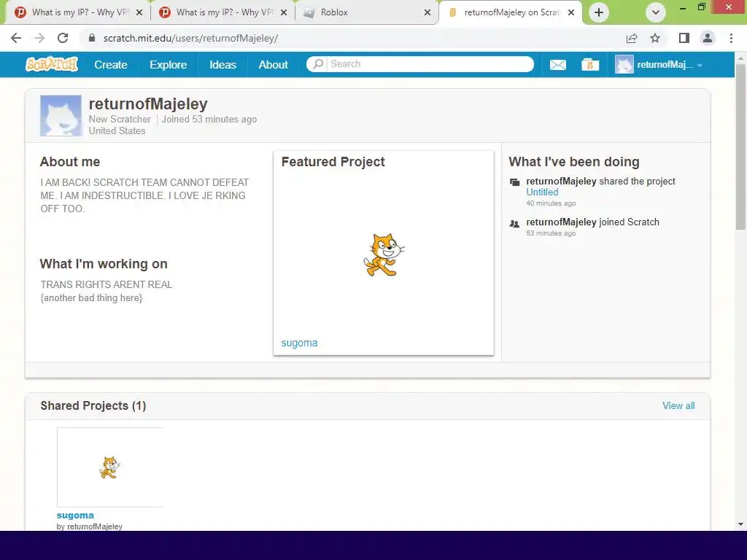Click View all in Shared Projects

pyautogui.click(x=678, y=405)
